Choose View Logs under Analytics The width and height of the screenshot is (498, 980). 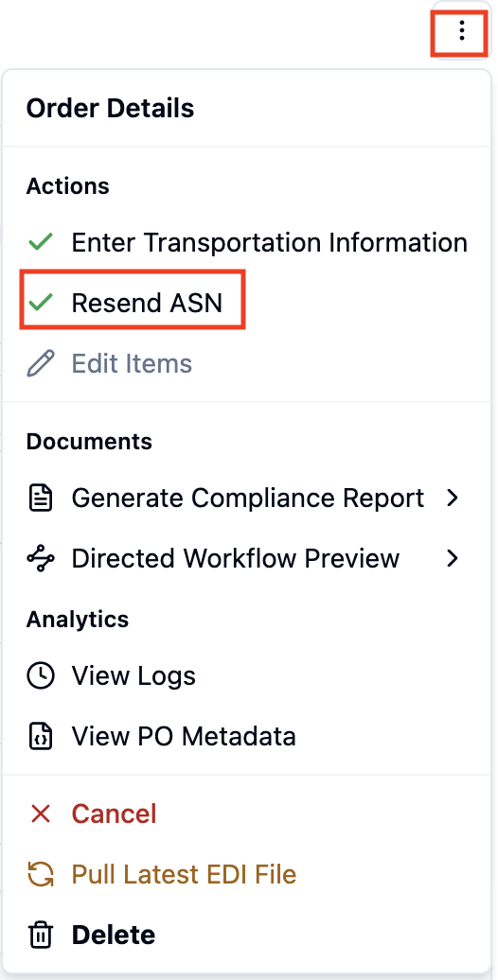coord(247,675)
